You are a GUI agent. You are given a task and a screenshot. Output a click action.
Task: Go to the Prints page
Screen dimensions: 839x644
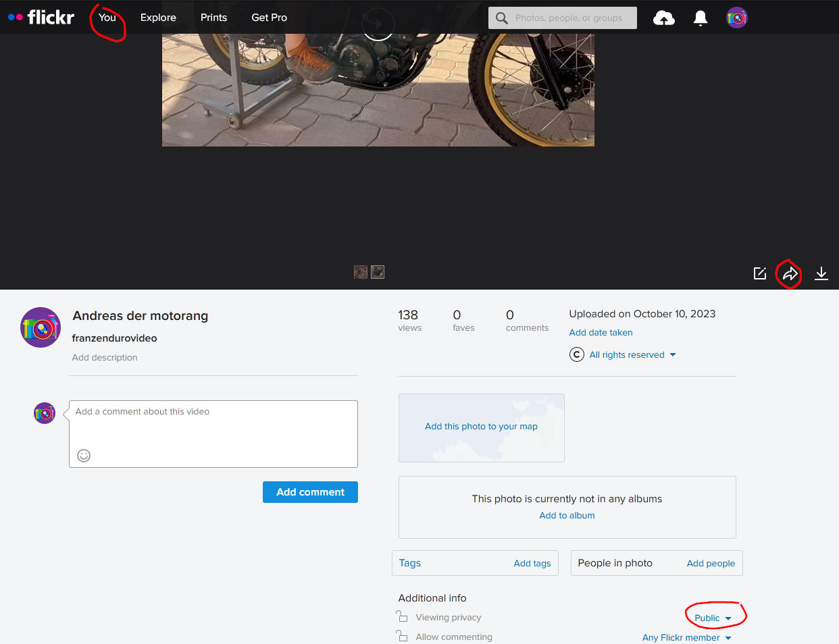pyautogui.click(x=213, y=18)
